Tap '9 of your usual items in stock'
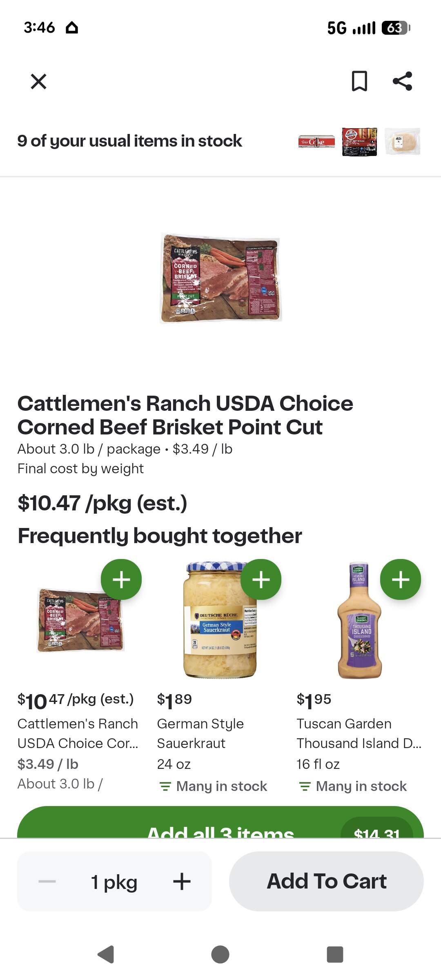 point(129,141)
